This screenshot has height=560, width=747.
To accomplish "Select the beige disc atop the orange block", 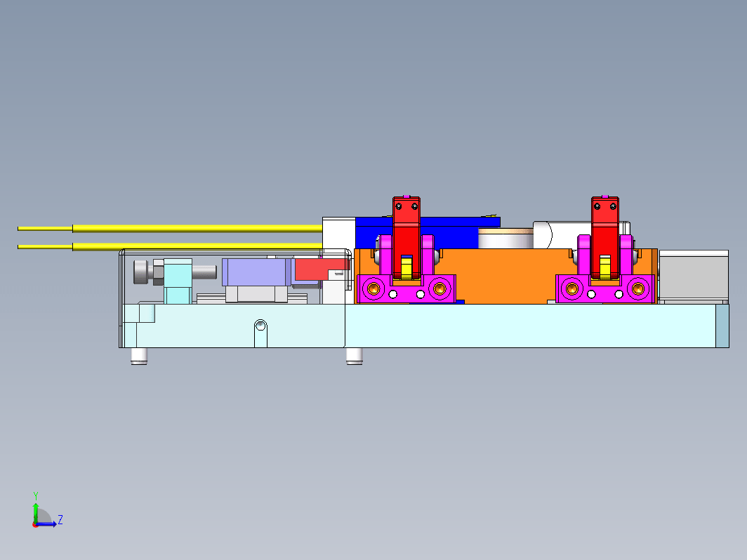I will pos(506,238).
